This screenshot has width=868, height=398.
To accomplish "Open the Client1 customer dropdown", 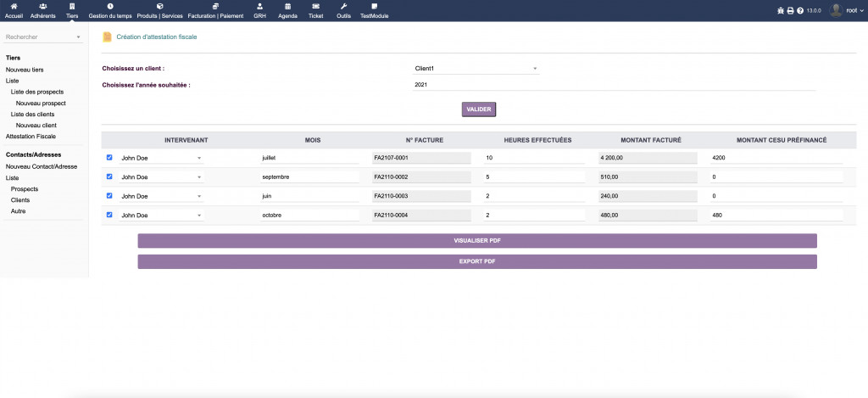I will pos(476,68).
